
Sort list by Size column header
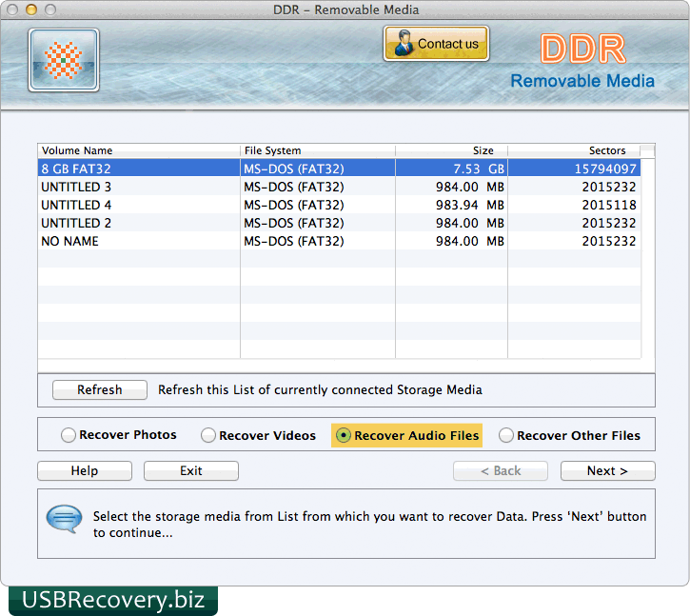coord(451,150)
